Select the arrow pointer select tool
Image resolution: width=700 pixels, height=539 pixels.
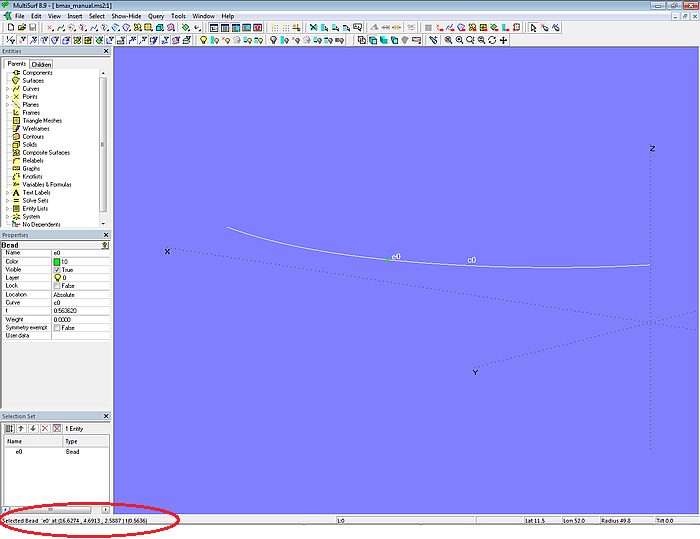tap(533, 28)
